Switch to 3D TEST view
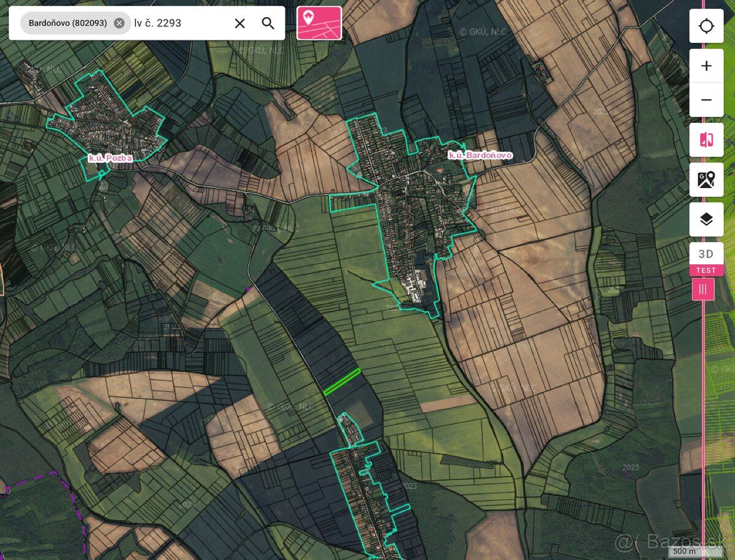The image size is (735, 560). pyautogui.click(x=706, y=259)
